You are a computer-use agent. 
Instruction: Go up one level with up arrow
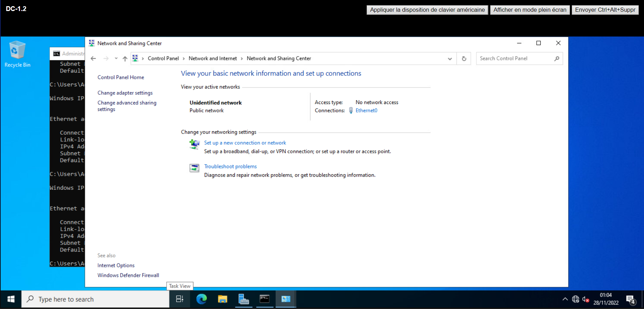point(125,59)
